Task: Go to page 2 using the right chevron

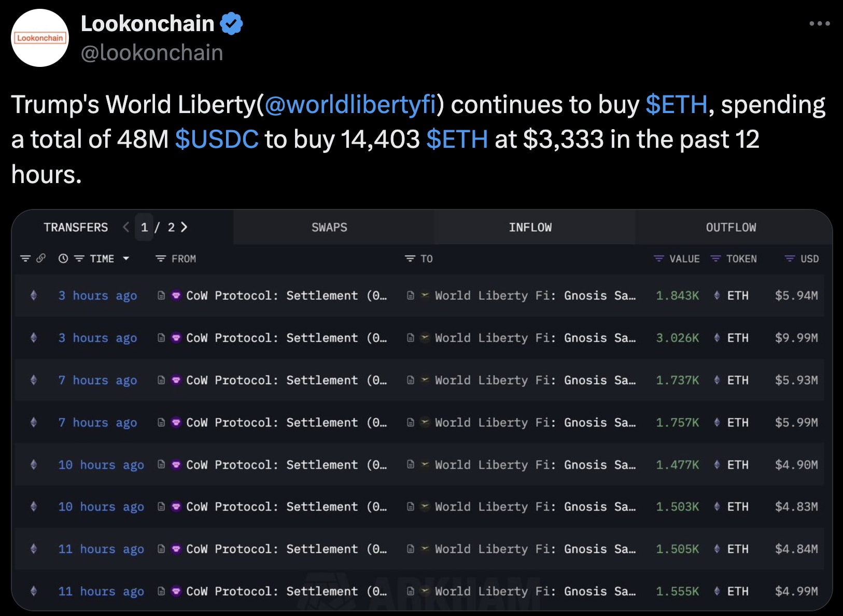Action: (x=185, y=227)
